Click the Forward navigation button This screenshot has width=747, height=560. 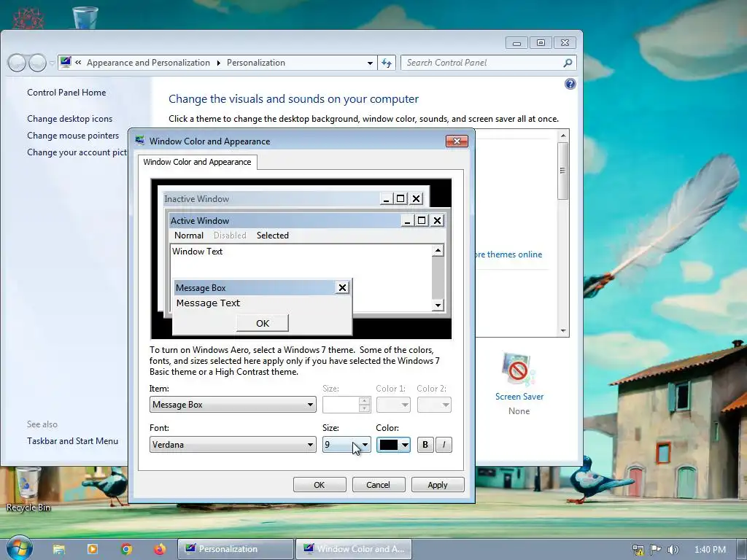[x=38, y=63]
